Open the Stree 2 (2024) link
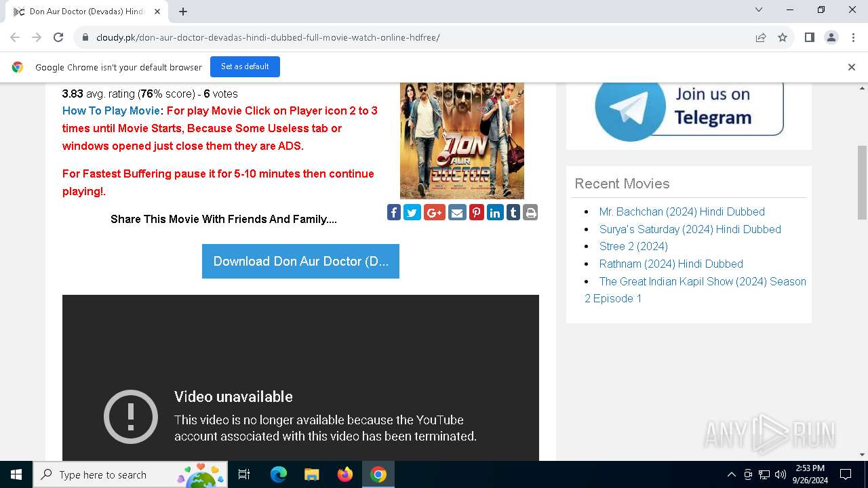Image resolution: width=868 pixels, height=488 pixels. pos(633,246)
